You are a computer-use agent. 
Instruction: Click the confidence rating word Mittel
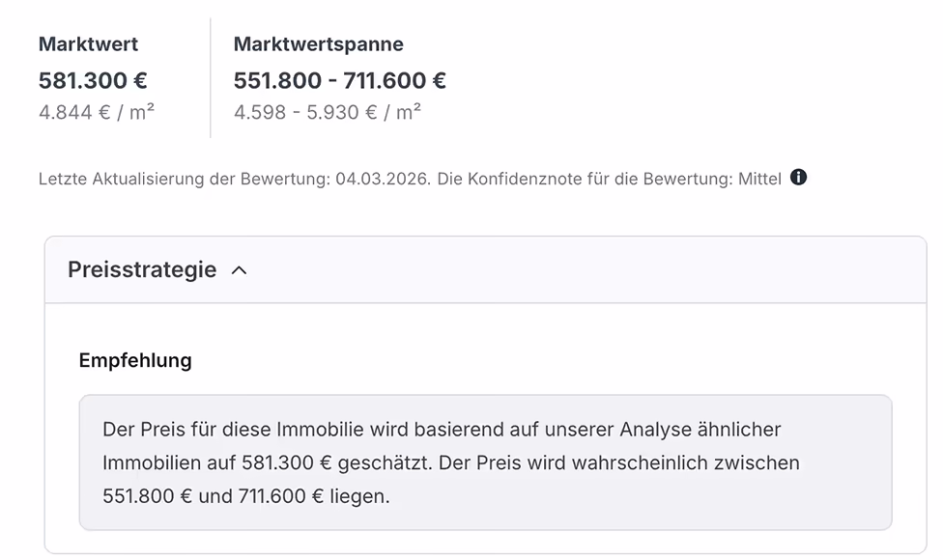tap(761, 178)
